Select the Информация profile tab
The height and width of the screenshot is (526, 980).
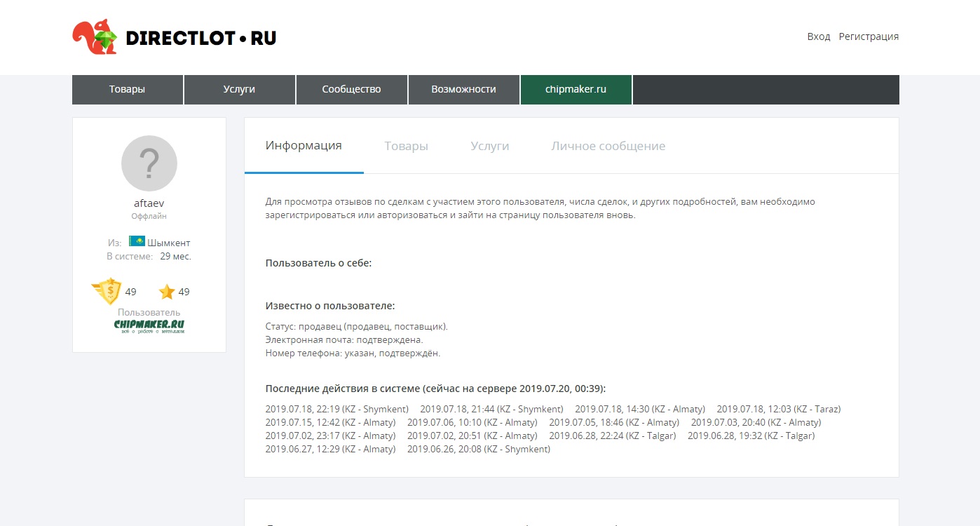[304, 146]
